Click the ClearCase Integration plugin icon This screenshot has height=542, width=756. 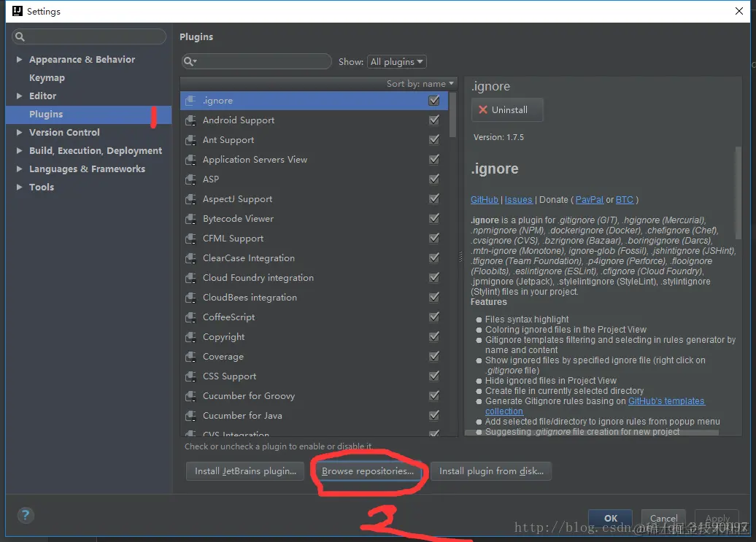(x=190, y=259)
